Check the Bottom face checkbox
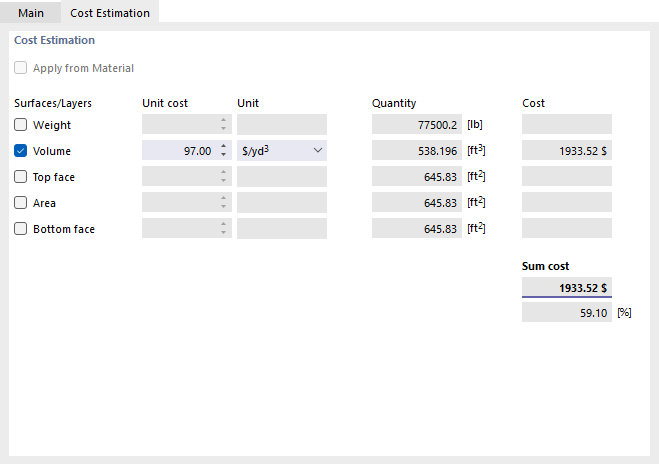 (21, 229)
